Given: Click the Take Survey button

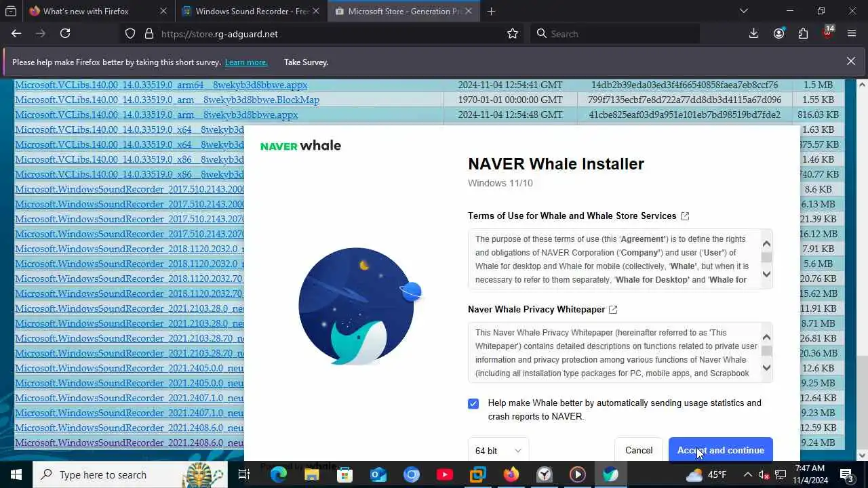Looking at the screenshot, I should point(306,62).
